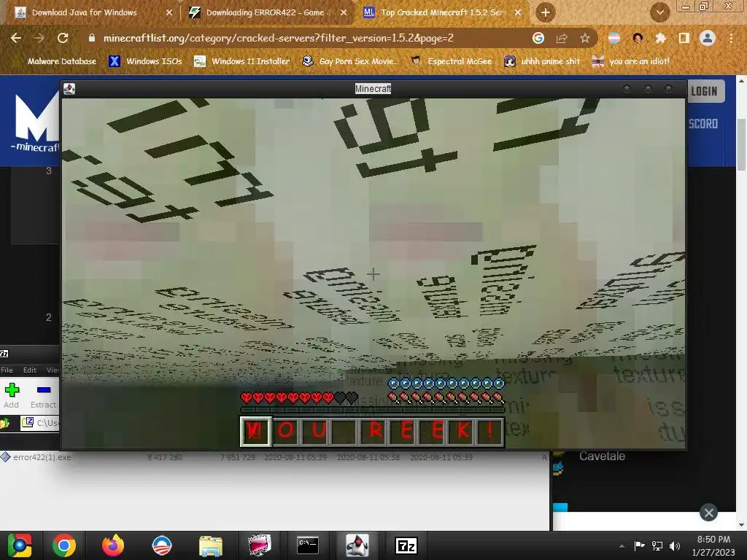Screen dimensions: 747x560
Task: Select Top Cracked Minecraft 1.5.2 tab
Action: (x=441, y=12)
